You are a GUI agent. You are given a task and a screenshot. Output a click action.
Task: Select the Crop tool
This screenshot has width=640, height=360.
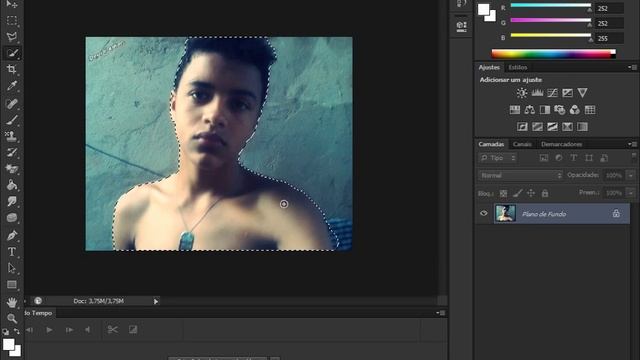click(x=12, y=69)
